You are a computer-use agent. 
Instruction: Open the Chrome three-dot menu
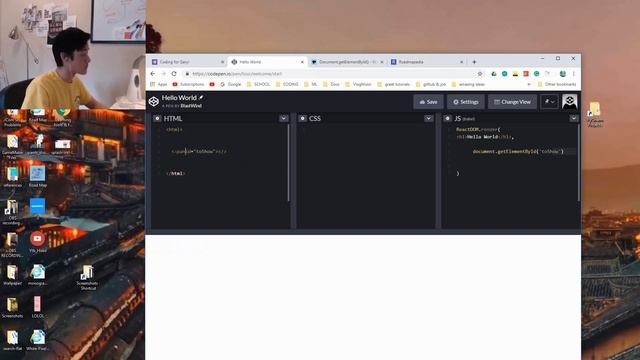click(573, 74)
